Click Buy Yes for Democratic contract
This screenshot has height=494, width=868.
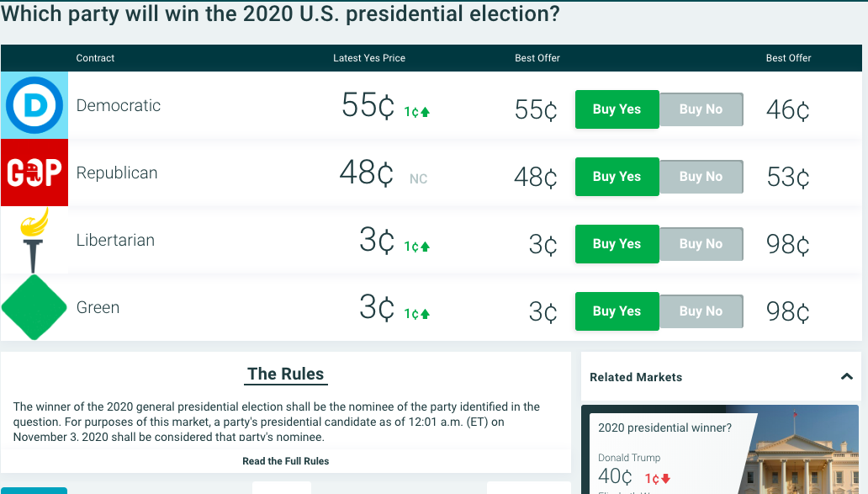pyautogui.click(x=617, y=109)
